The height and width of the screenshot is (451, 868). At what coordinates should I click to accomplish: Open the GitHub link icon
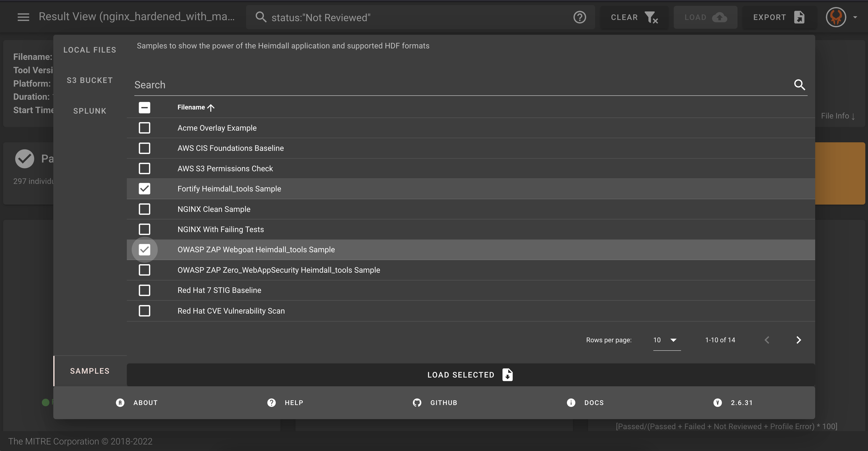click(417, 403)
